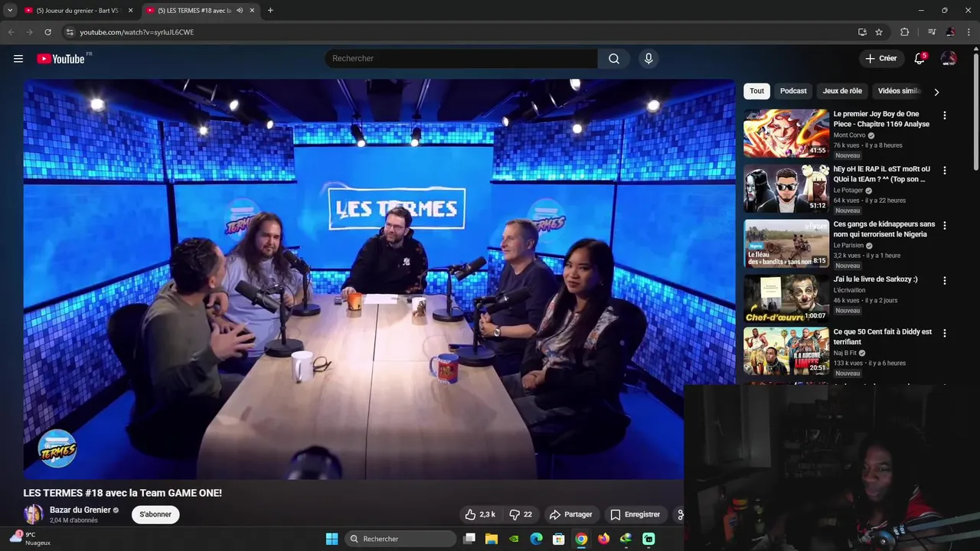Select the Vidéos similaires chip

click(900, 91)
